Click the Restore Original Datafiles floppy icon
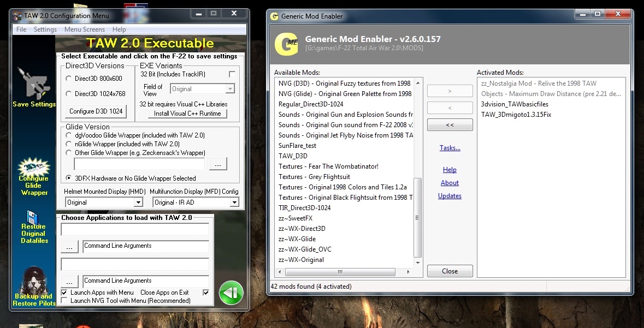Viewport: 644px width, 328px height. 33,217
